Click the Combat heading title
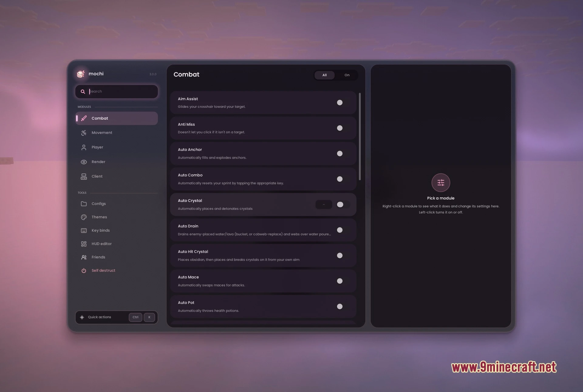The width and height of the screenshot is (583, 392). click(x=186, y=74)
